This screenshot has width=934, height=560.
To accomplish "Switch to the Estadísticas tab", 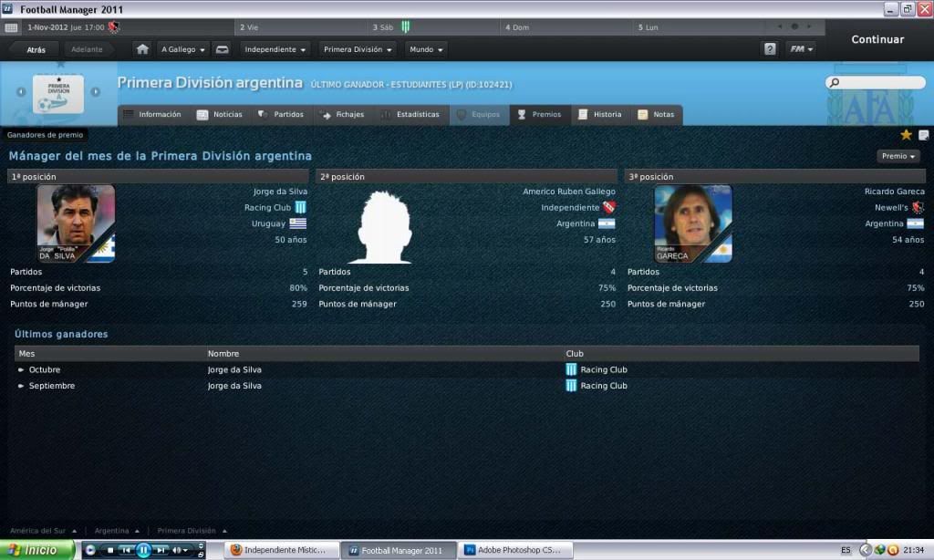I will tap(411, 114).
